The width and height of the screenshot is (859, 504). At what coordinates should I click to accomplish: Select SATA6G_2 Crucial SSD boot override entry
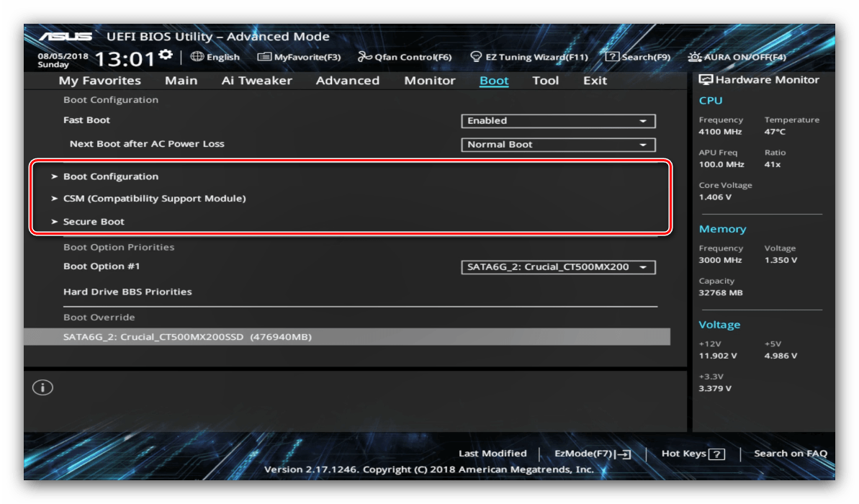187,337
